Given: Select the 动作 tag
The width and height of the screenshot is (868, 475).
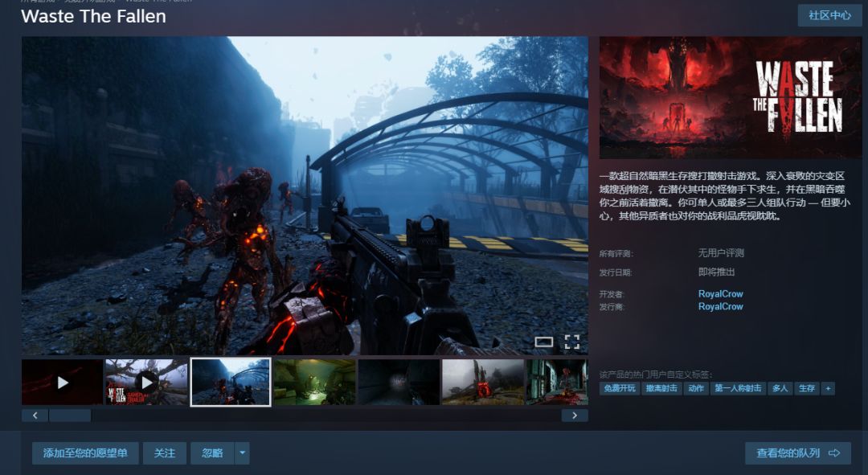Looking at the screenshot, I should click(x=696, y=388).
